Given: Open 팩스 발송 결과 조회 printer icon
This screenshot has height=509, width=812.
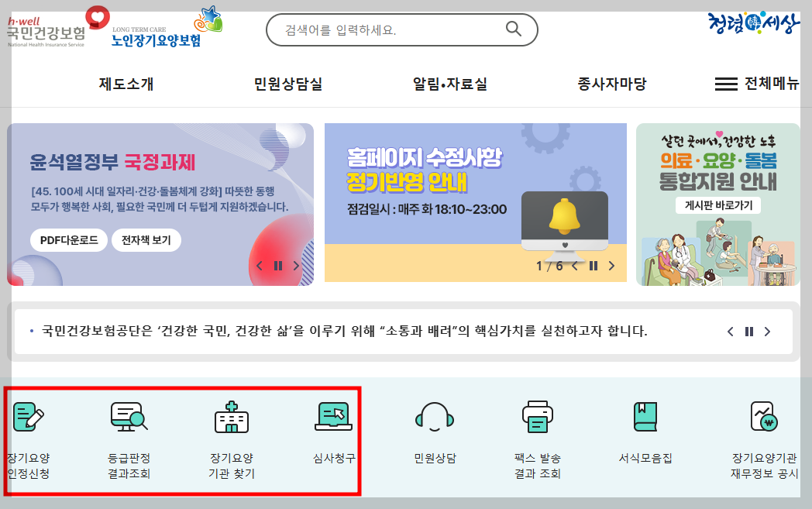Looking at the screenshot, I should [x=538, y=416].
